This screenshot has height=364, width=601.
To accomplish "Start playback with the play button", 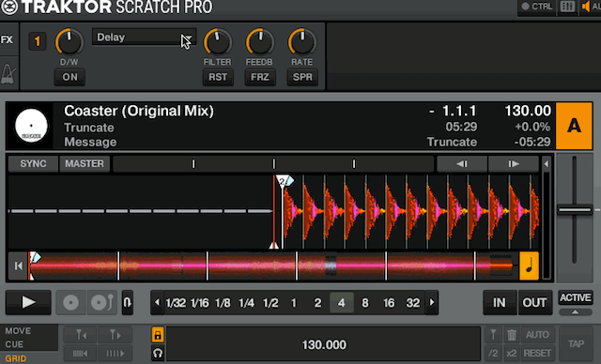I will 28,302.
